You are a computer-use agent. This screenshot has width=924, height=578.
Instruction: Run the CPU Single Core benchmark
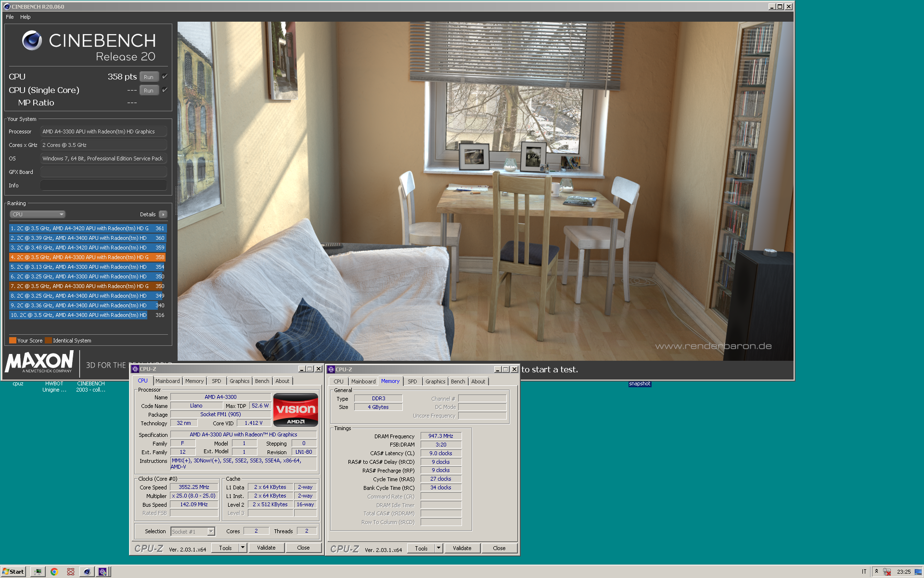tap(149, 91)
